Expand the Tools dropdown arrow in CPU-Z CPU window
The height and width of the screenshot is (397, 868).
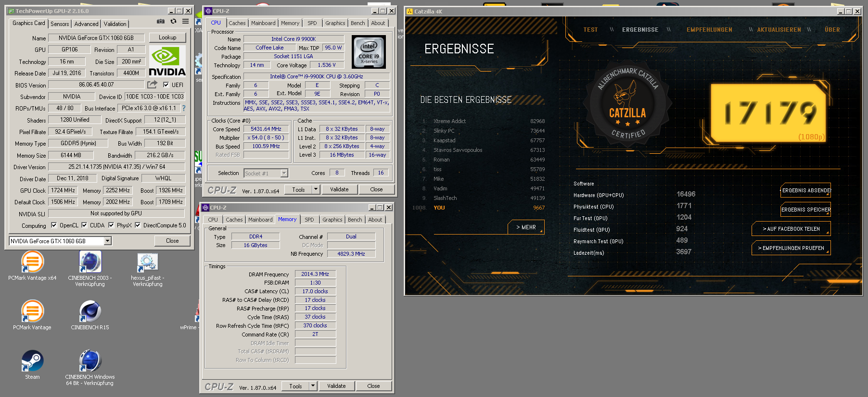point(316,189)
